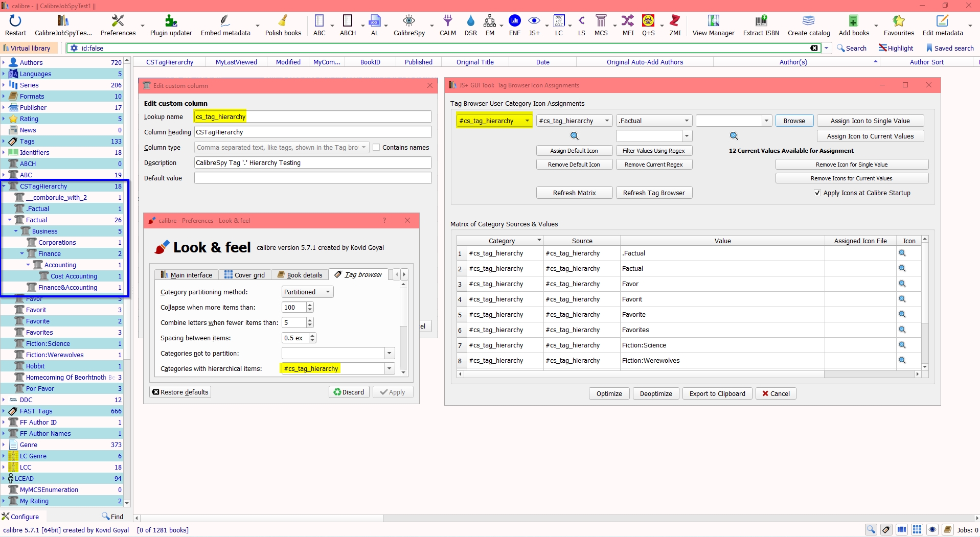Sort the book list by Published column

coord(418,62)
